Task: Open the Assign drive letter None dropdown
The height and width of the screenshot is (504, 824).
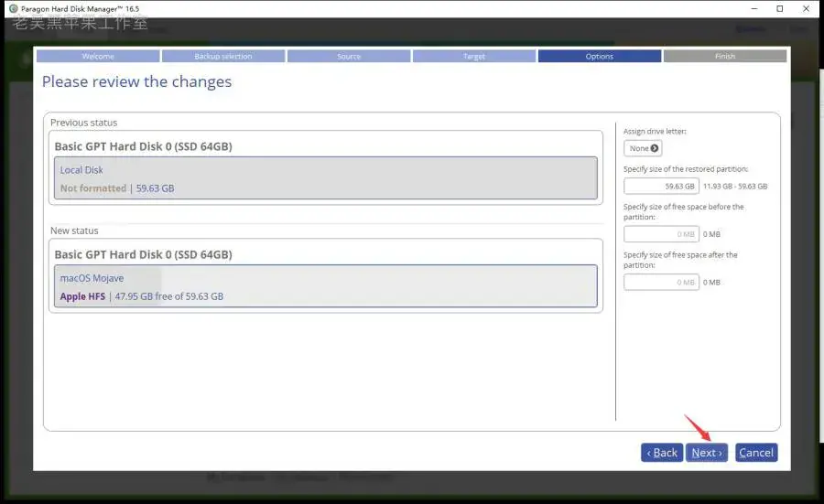Action: [643, 148]
